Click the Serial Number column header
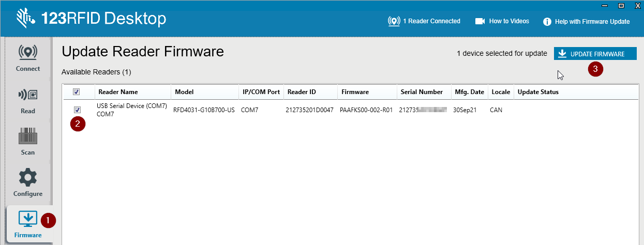The width and height of the screenshot is (644, 245). click(x=422, y=92)
